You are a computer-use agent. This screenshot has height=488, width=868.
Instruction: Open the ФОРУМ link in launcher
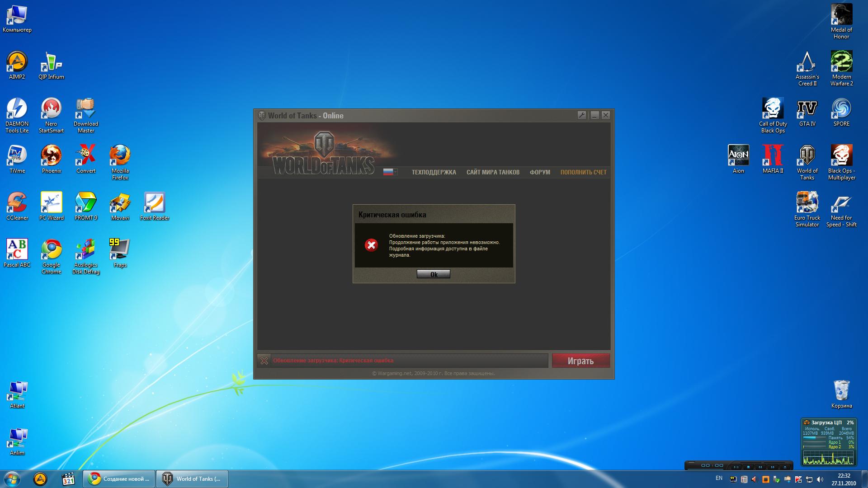tap(540, 172)
